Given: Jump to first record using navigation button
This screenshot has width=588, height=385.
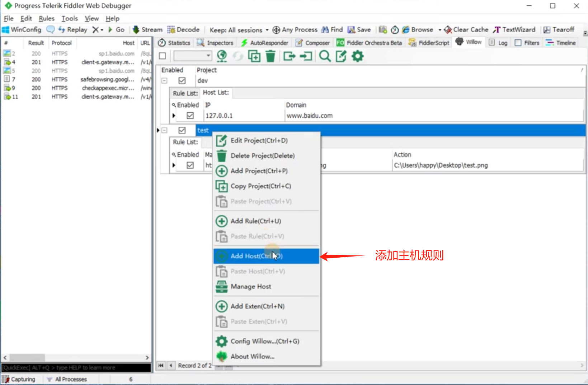Looking at the screenshot, I should 161,365.
